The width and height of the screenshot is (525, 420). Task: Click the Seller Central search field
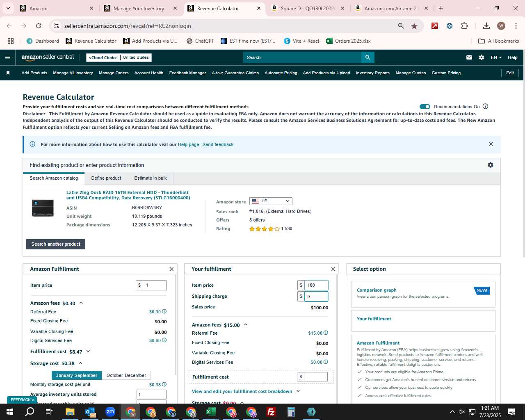coord(302,57)
